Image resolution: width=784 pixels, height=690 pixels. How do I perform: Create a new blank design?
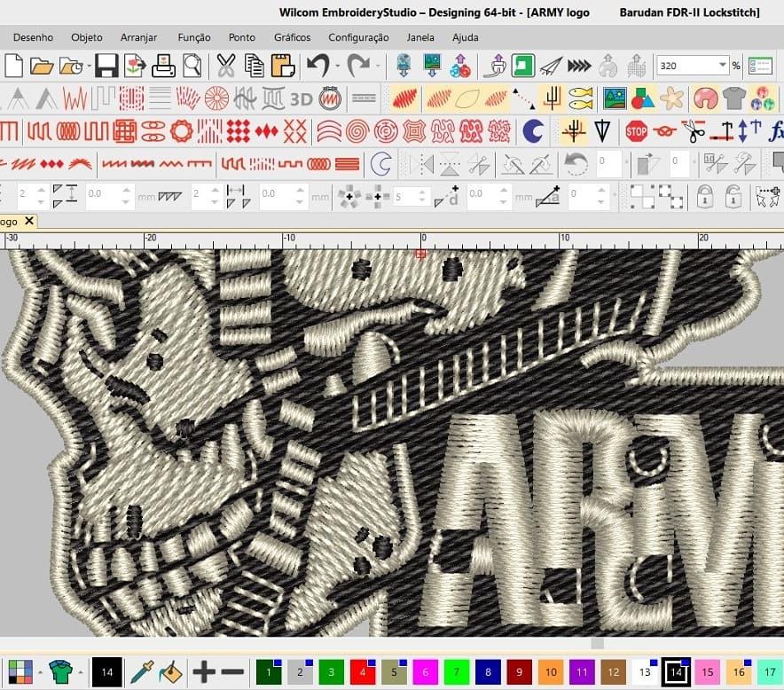pos(13,66)
